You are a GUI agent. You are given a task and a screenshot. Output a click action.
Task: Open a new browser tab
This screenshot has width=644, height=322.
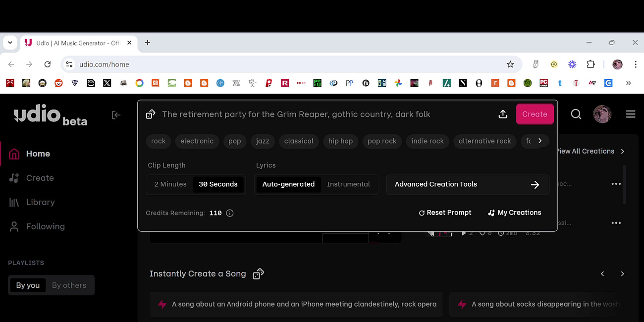(147, 43)
